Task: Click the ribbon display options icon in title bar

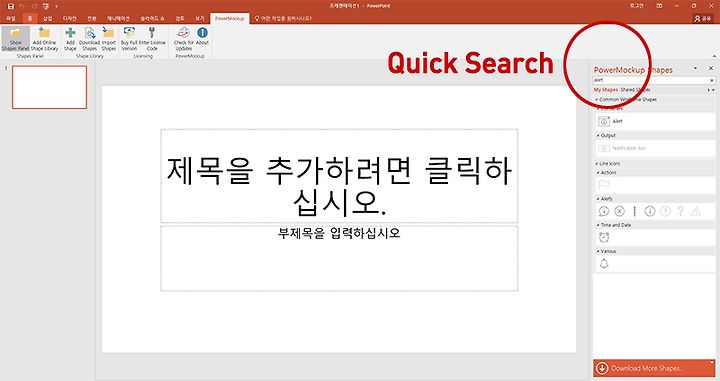Action: pos(659,6)
